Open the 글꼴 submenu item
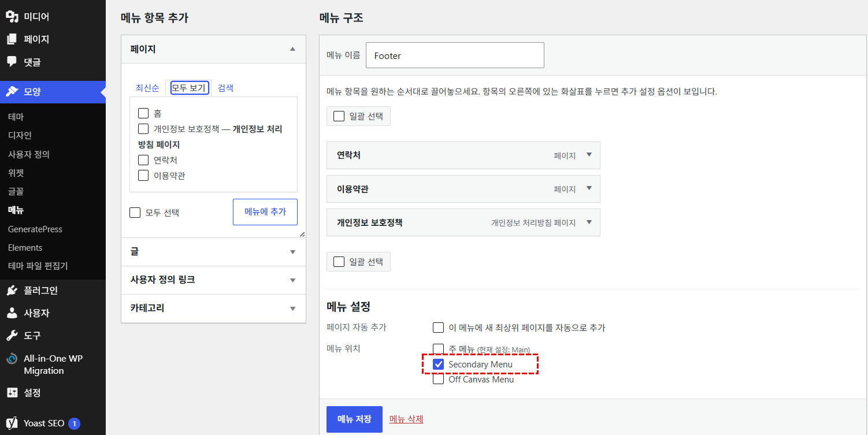The height and width of the screenshot is (435, 868). [x=16, y=191]
